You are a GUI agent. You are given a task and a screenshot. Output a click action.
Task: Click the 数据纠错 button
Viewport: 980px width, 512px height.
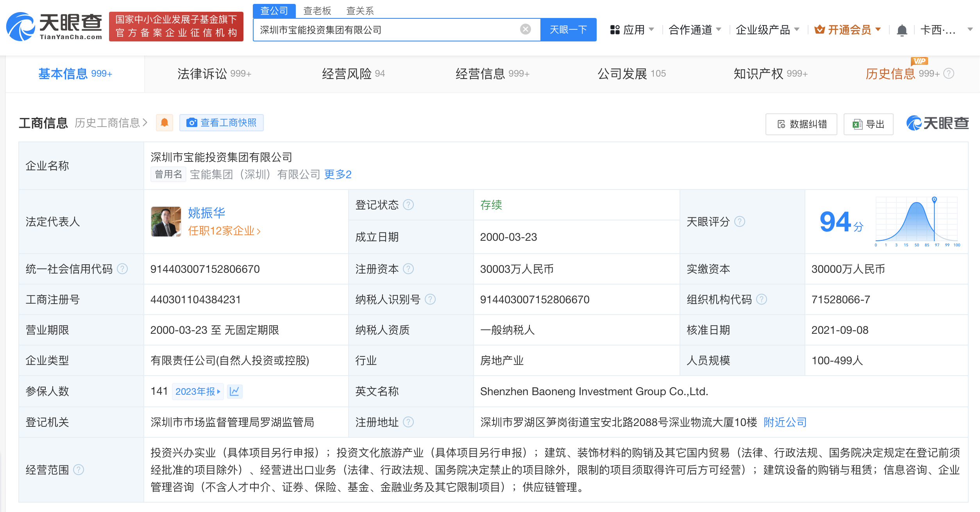[801, 124]
